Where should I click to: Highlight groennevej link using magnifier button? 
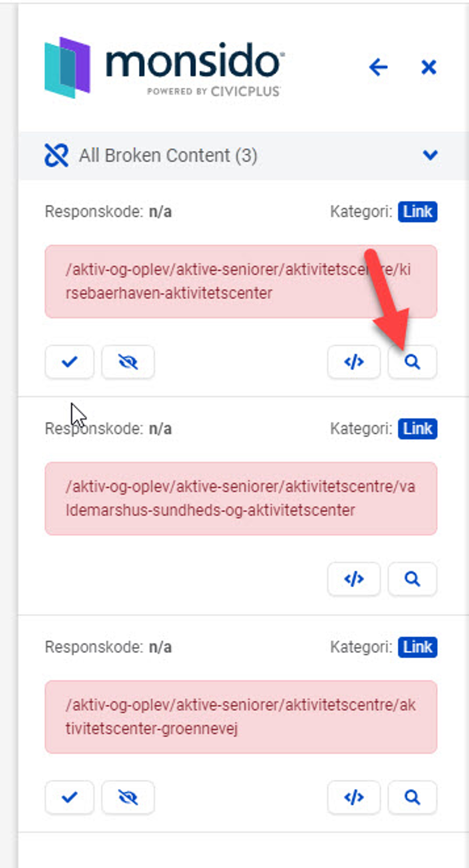[x=412, y=797]
